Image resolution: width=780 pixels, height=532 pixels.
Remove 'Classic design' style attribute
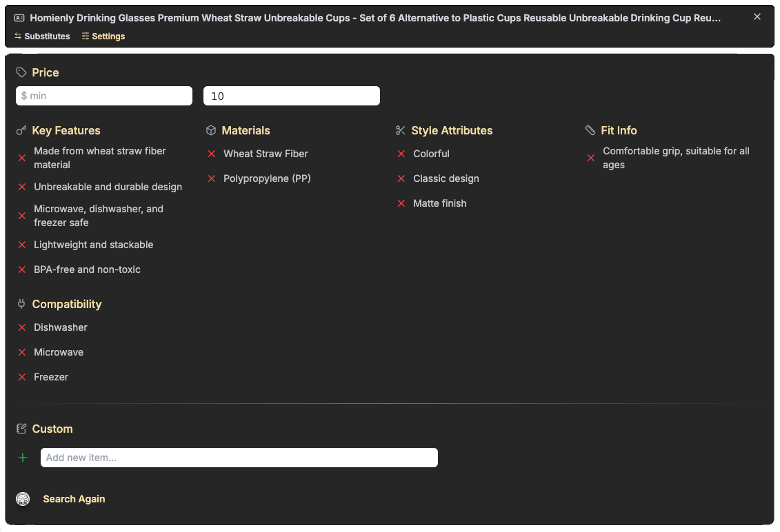click(401, 178)
